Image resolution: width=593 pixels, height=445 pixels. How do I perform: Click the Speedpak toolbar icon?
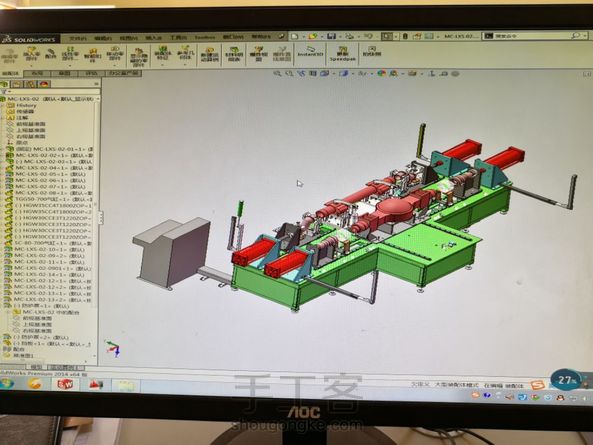pos(342,54)
